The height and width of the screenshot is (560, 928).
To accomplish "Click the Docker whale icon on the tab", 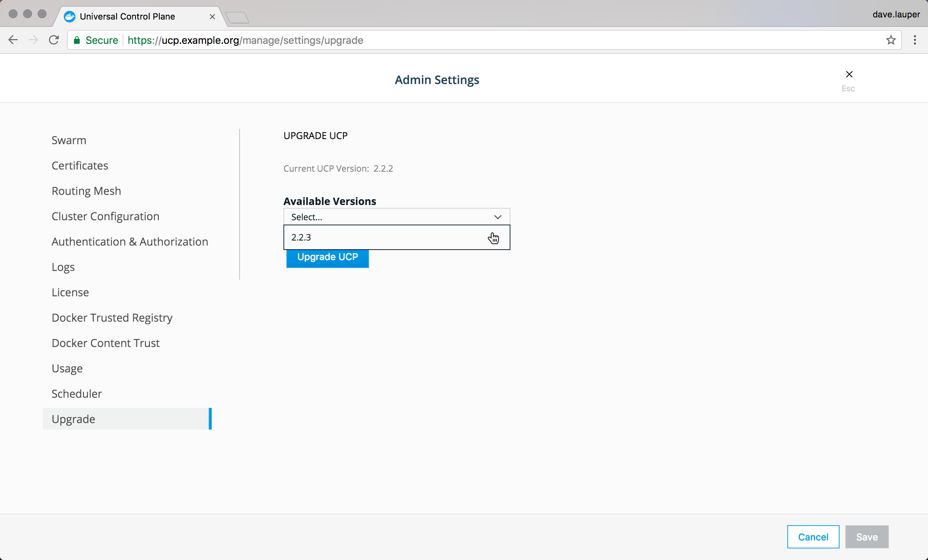I will pos(69,16).
